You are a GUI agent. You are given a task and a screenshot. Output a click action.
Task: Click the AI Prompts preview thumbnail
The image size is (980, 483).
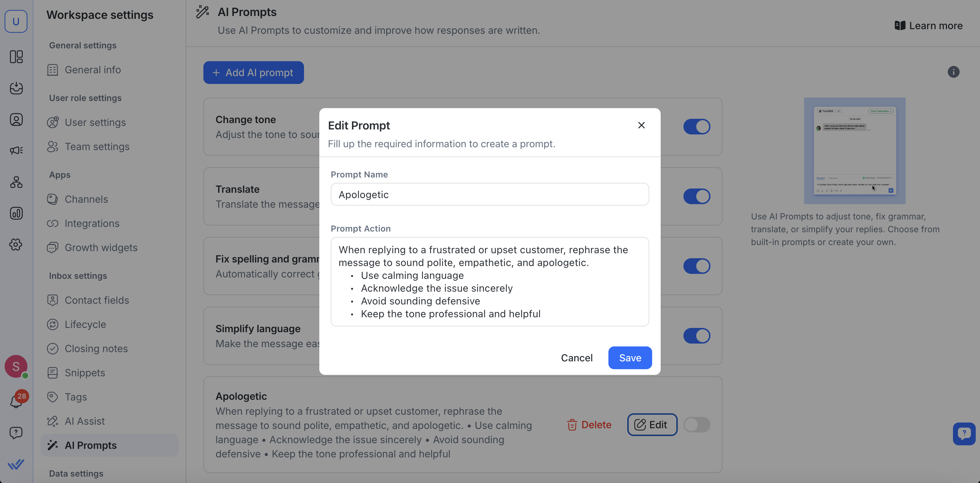854,151
